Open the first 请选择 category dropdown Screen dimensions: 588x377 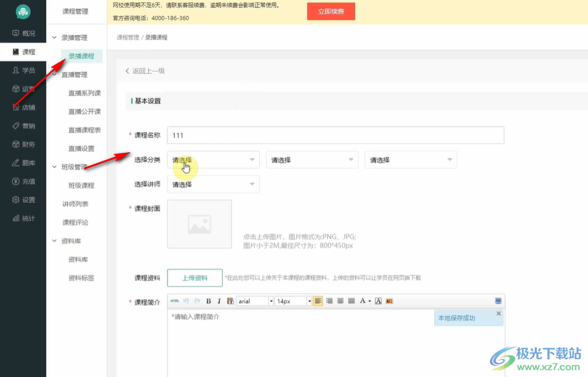(x=213, y=159)
